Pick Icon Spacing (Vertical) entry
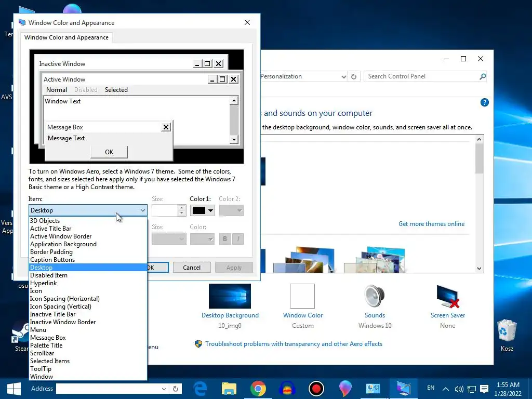Image resolution: width=532 pixels, height=399 pixels. click(88, 307)
